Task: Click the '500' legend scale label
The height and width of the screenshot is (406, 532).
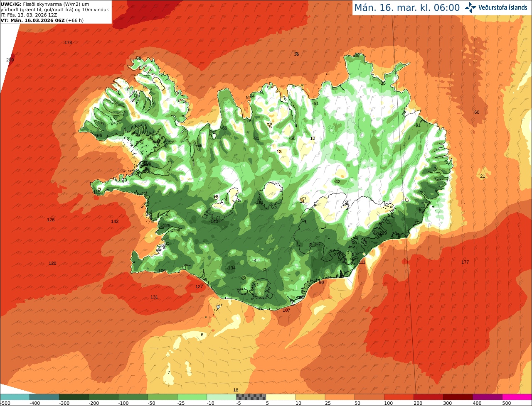Action: 506,403
